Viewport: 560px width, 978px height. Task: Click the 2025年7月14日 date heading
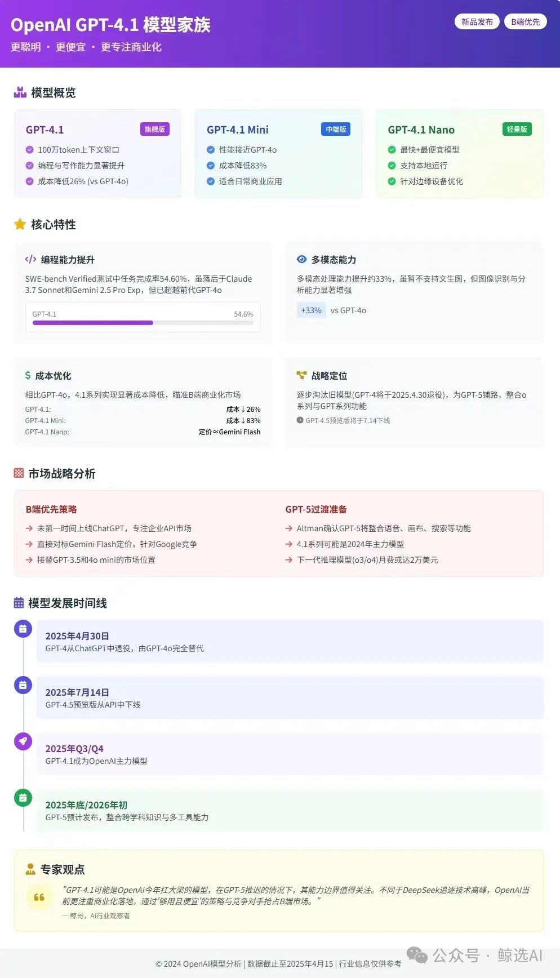[x=77, y=692]
